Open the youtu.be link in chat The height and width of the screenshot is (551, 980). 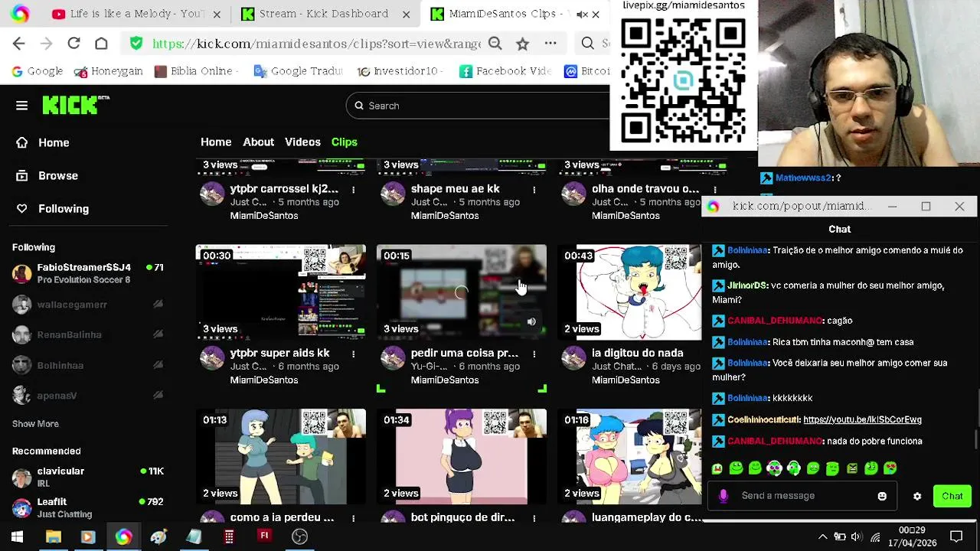point(862,419)
